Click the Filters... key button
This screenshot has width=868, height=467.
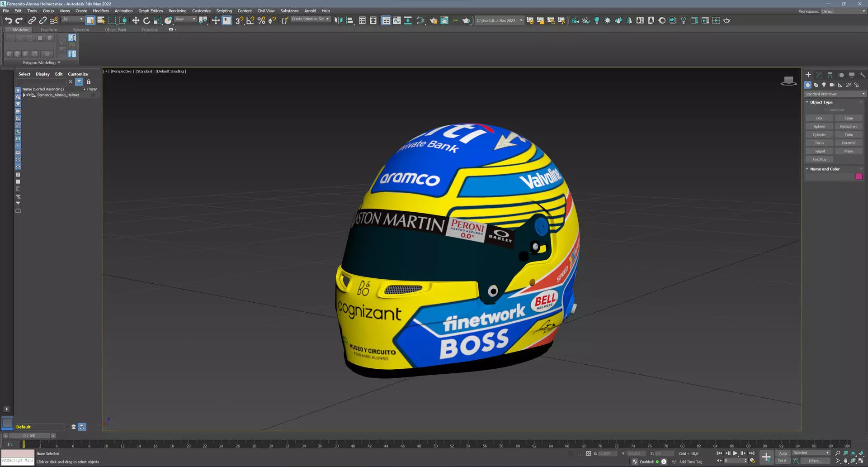tap(815, 461)
